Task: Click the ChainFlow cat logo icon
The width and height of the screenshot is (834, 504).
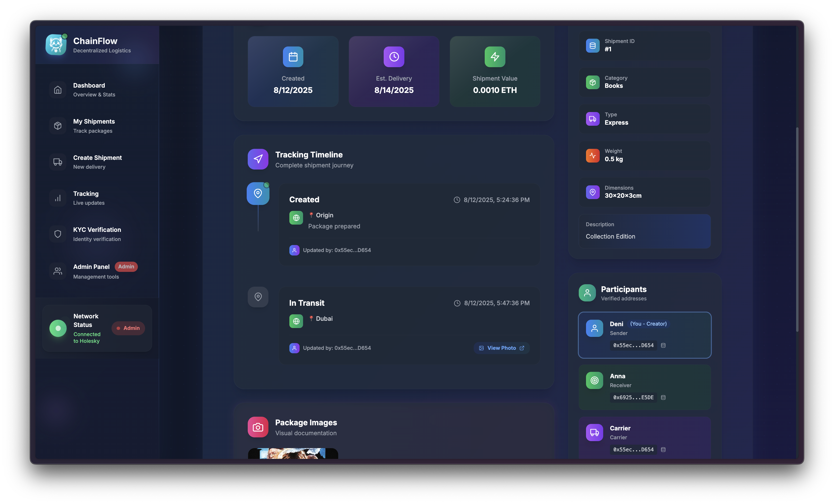Action: pos(56,45)
